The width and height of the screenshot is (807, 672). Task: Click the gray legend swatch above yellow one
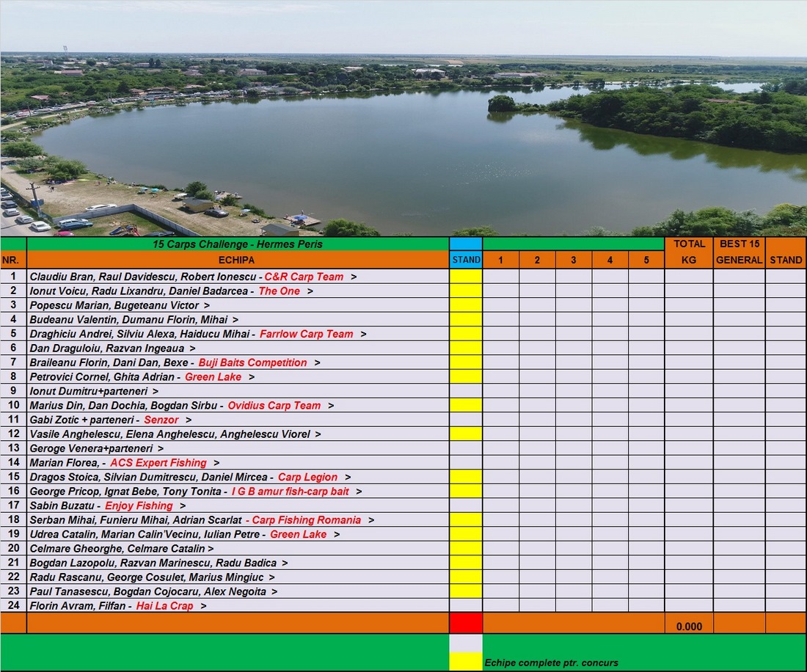(x=467, y=643)
